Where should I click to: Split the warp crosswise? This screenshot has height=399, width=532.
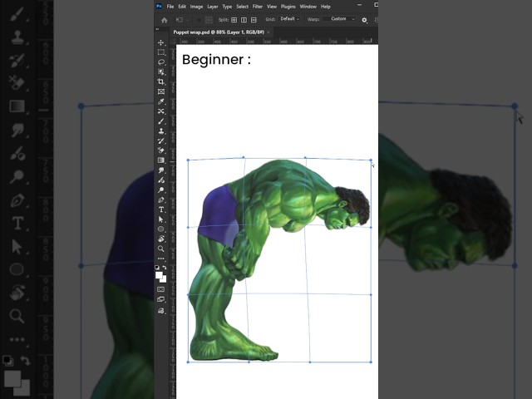[x=234, y=20]
